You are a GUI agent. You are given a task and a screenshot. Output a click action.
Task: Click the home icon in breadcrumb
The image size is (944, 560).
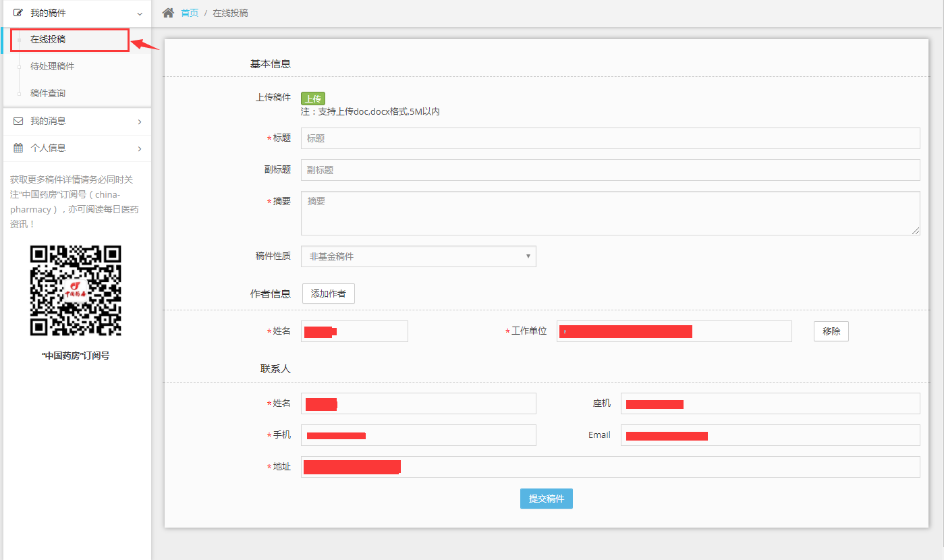pos(168,13)
